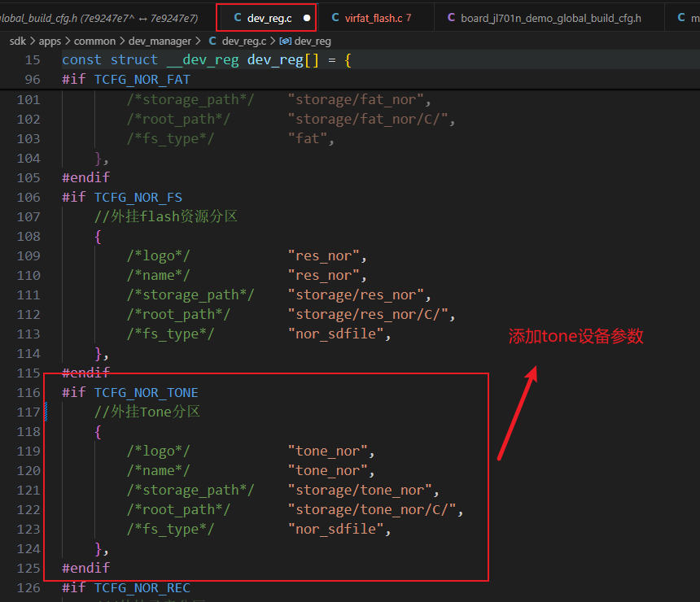Click the "storage/res_nor" string on line 111

(x=356, y=295)
